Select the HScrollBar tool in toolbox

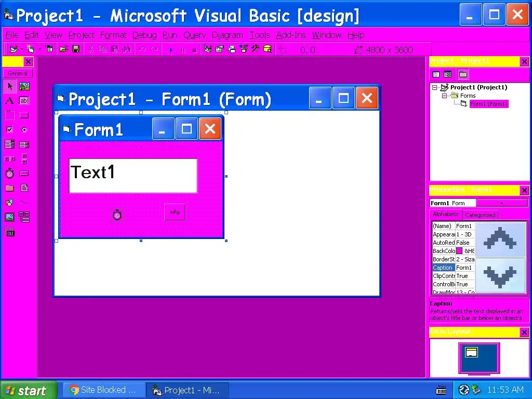click(x=10, y=159)
